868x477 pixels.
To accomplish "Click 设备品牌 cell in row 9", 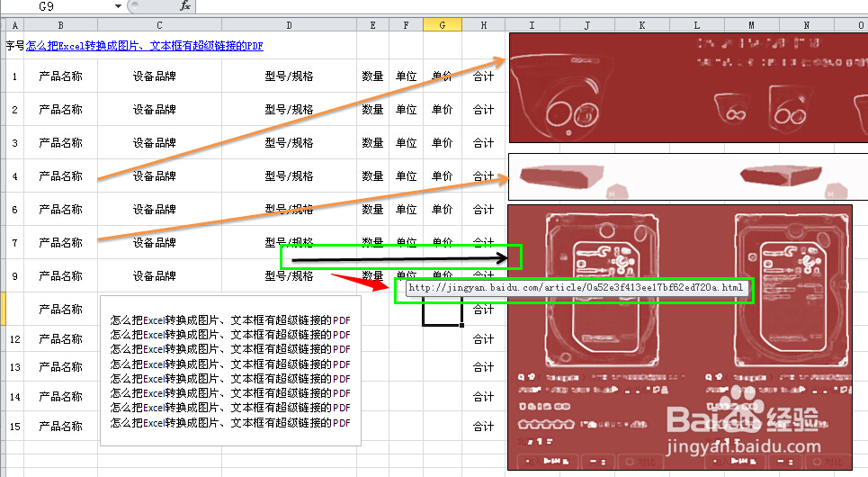I will coord(159,275).
